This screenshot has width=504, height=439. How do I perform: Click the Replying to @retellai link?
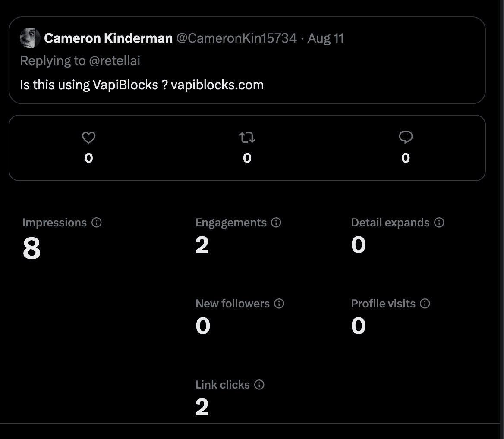click(80, 61)
